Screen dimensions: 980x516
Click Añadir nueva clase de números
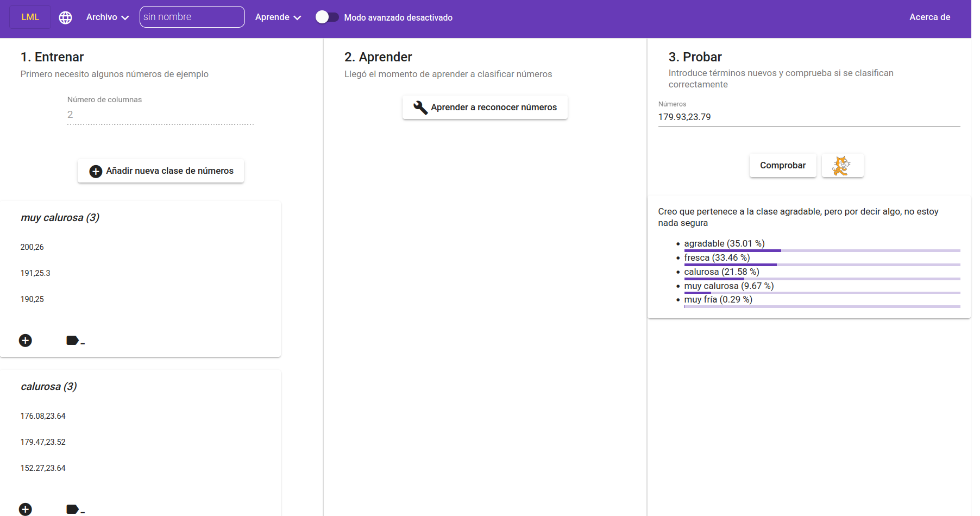[161, 171]
